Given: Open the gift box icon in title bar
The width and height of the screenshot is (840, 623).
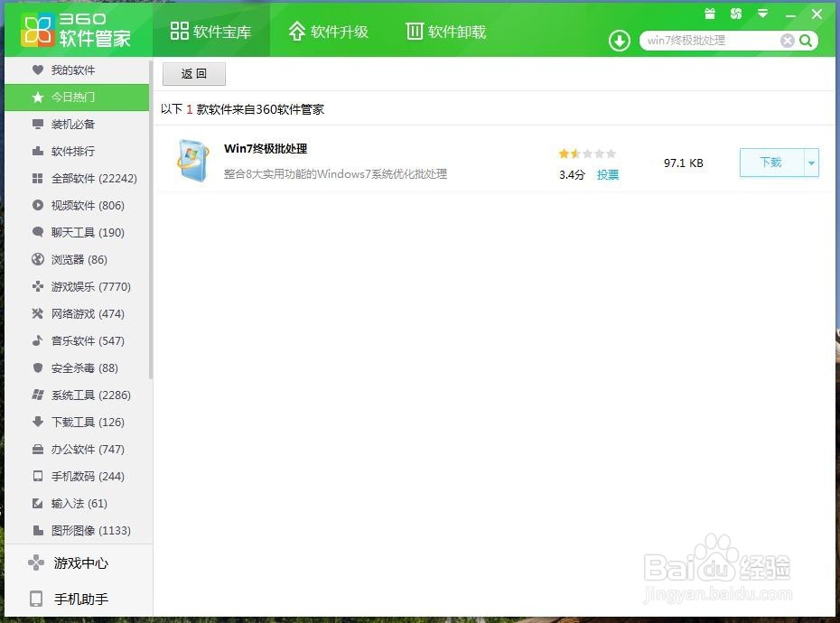Looking at the screenshot, I should point(710,14).
